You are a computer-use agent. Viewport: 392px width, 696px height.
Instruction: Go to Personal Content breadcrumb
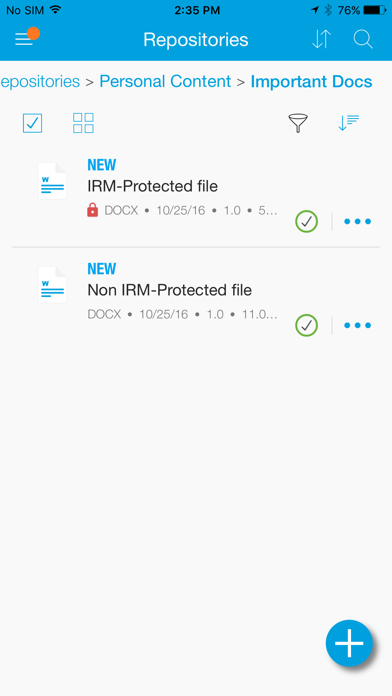click(x=165, y=81)
